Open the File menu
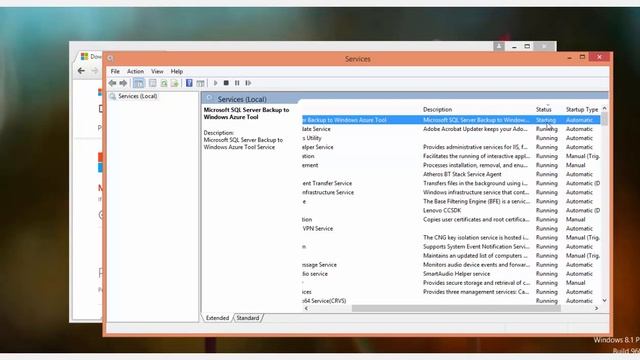Viewport: 640px width, 360px height. click(115, 71)
